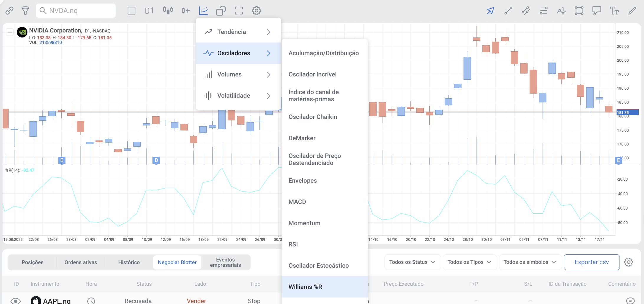The width and height of the screenshot is (644, 304).
Task: Open chart settings gear icon
Action: point(257,11)
